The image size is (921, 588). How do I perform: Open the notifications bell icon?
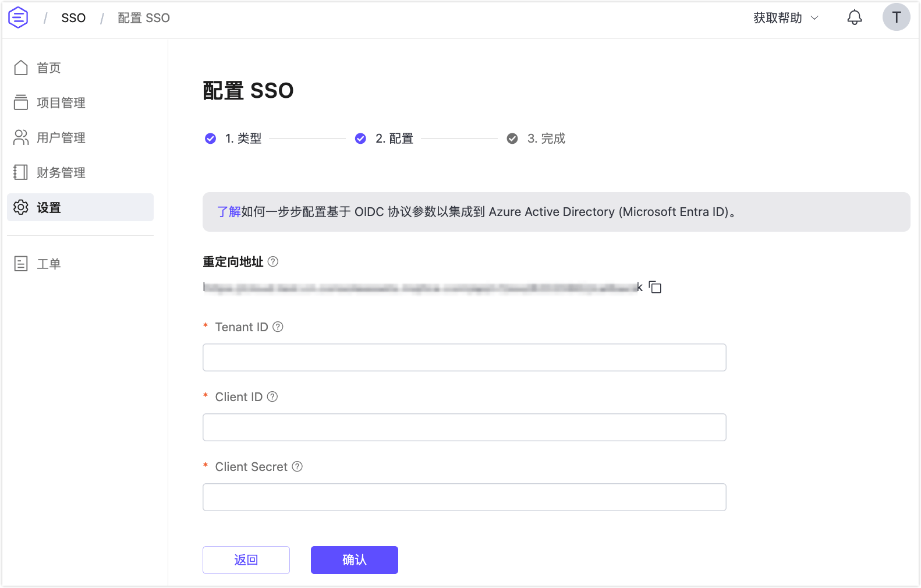click(x=854, y=17)
